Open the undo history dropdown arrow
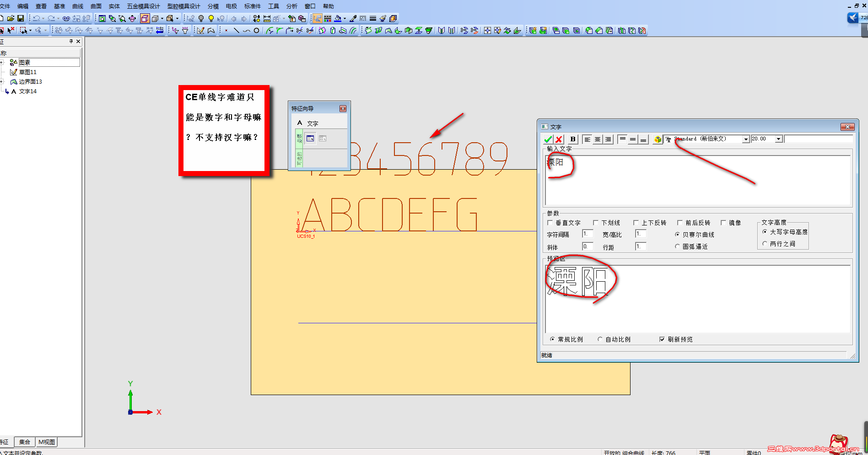This screenshot has height=455, width=868. point(43,19)
